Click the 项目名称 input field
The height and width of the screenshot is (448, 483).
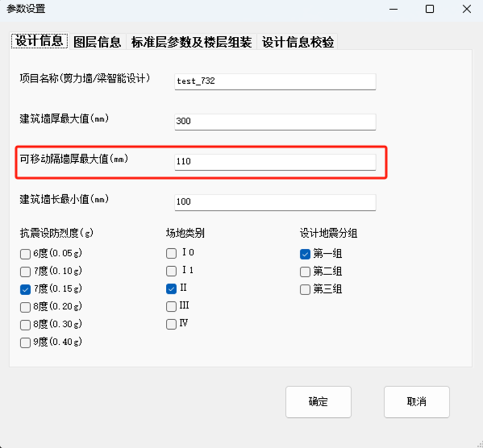pyautogui.click(x=275, y=81)
